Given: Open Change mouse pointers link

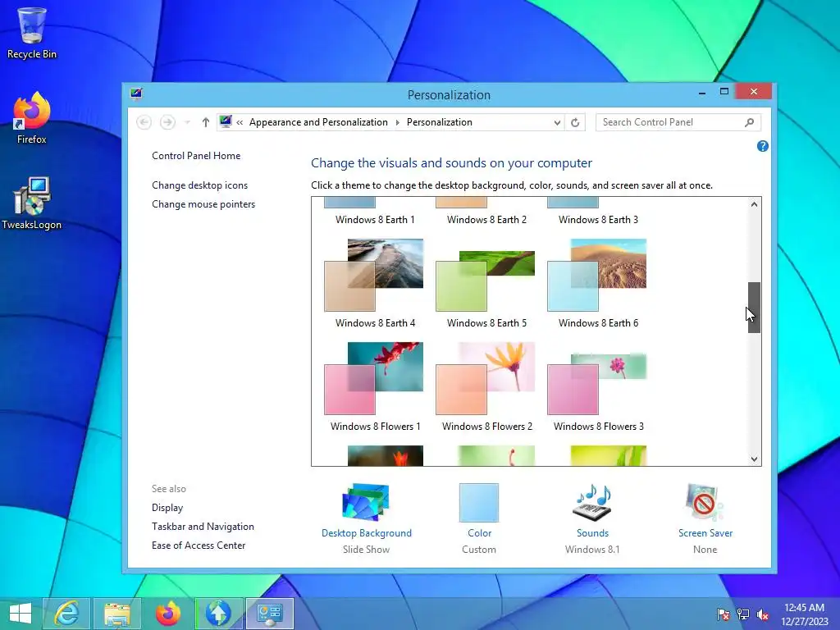Looking at the screenshot, I should [203, 204].
